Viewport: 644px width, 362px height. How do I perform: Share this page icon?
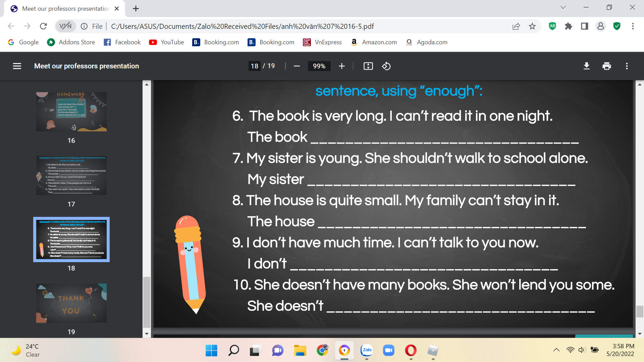click(516, 26)
